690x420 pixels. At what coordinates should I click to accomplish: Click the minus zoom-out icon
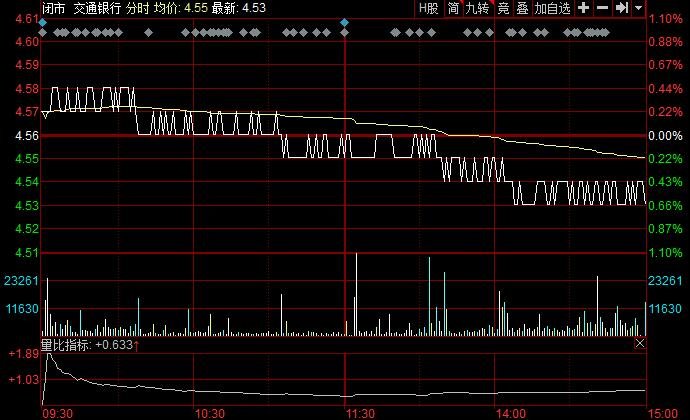[x=602, y=7]
